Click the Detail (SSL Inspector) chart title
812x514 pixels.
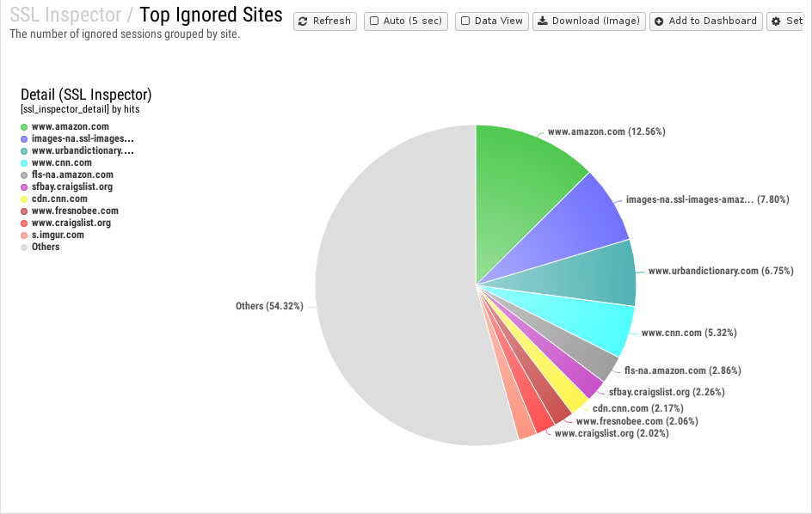coord(86,95)
